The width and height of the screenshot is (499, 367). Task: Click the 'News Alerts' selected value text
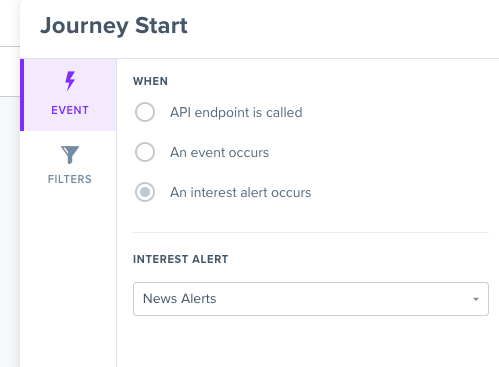point(179,299)
